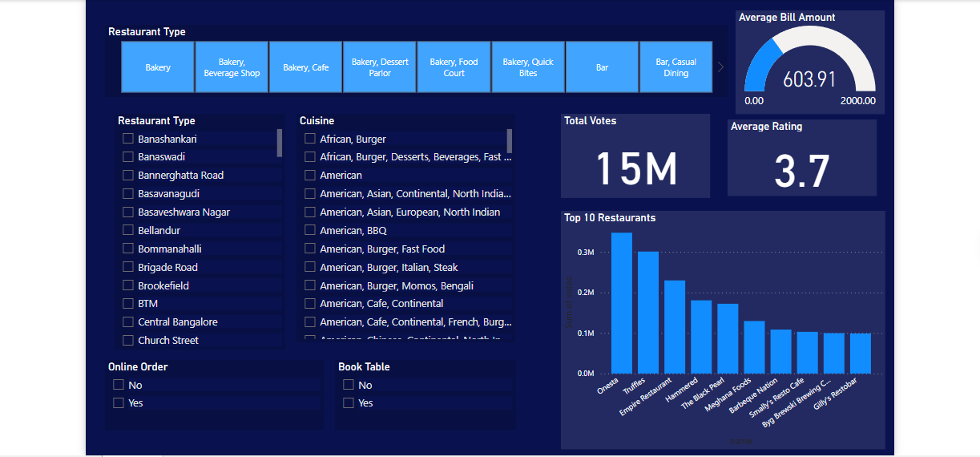Viewport: 980px width, 457px height.
Task: Click the Empire Restaurant bar
Action: click(675, 326)
